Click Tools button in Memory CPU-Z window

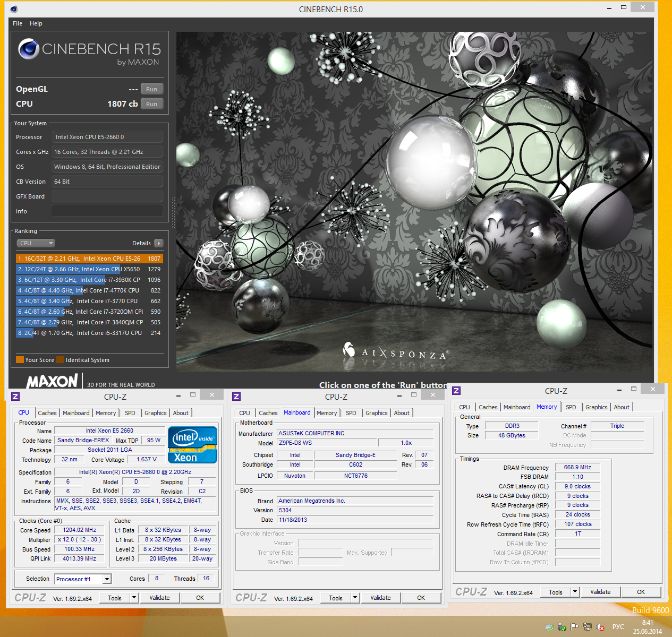(x=556, y=592)
